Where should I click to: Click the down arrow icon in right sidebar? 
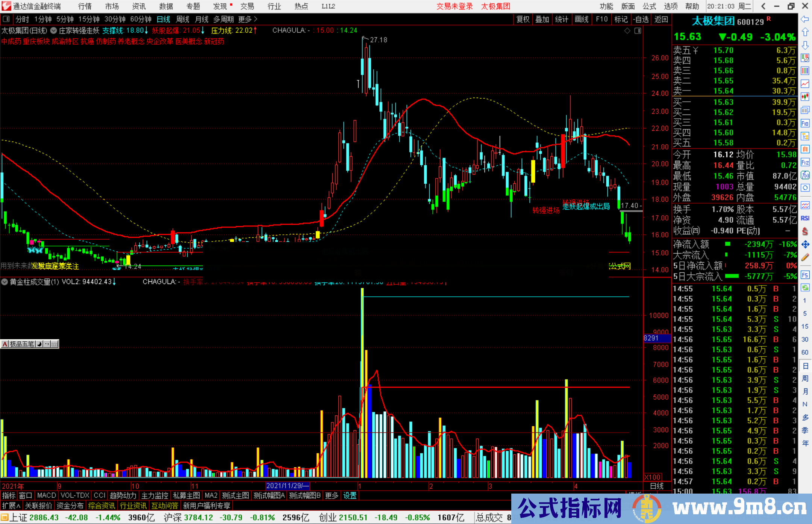point(805,45)
